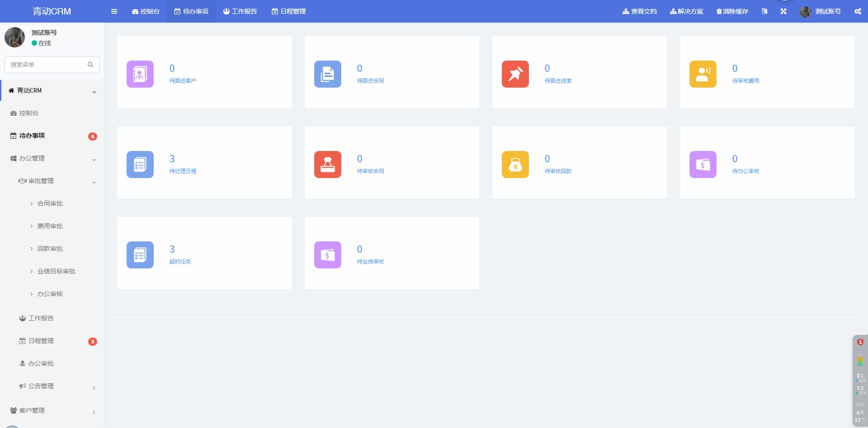Expand the 公告管理 sidebar menu

(52, 386)
